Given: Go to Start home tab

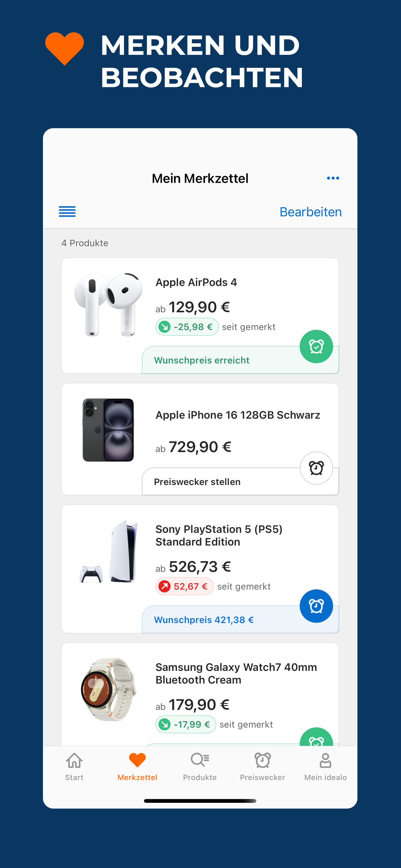Looking at the screenshot, I should (x=74, y=767).
